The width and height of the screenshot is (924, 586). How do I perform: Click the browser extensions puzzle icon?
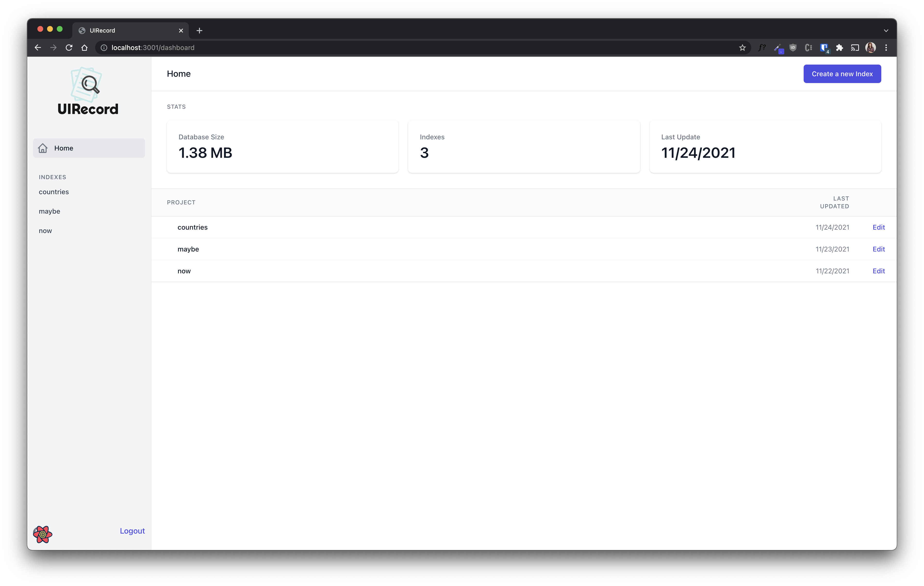(839, 47)
